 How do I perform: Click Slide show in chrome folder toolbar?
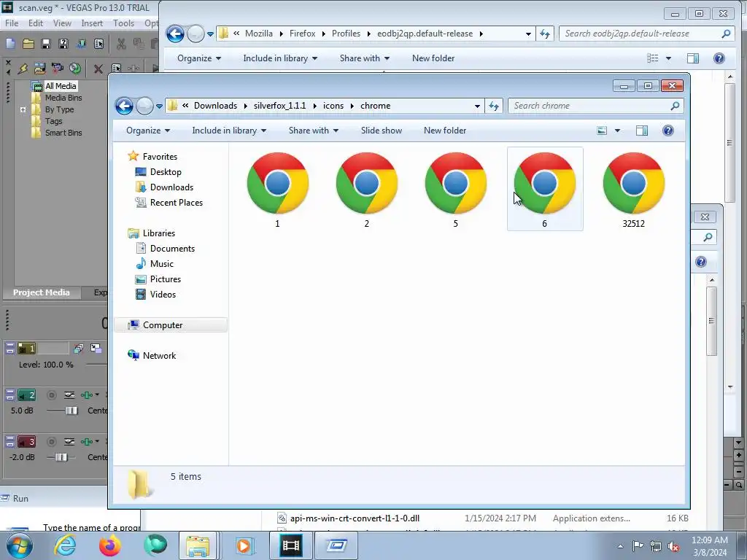381,131
